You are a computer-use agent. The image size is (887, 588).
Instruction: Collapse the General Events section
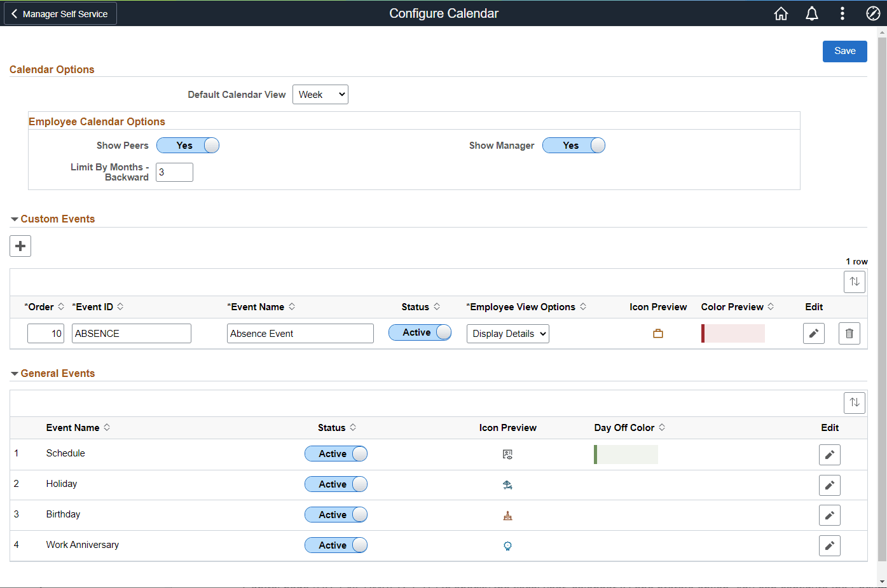[14, 373]
